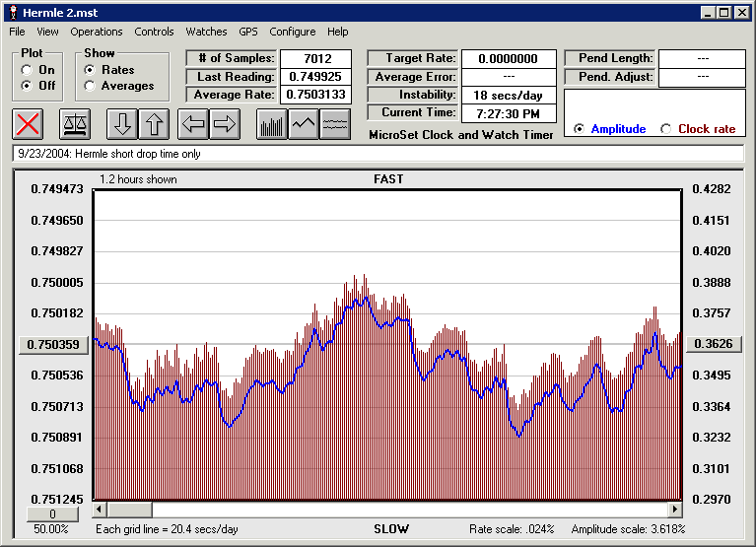
Task: Click the 0.2970 bottom amplitude axis value
Action: (712, 500)
